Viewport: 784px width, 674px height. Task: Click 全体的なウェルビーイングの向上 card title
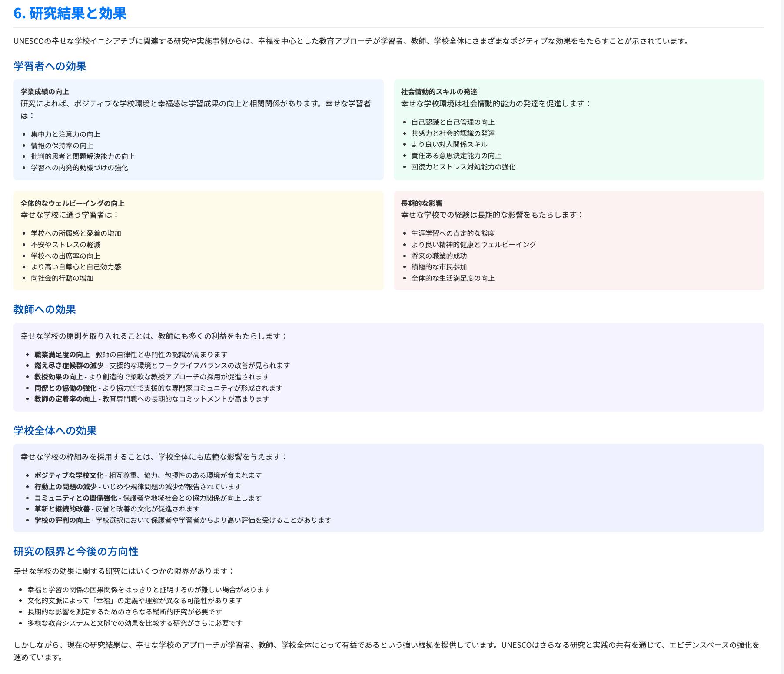[73, 203]
